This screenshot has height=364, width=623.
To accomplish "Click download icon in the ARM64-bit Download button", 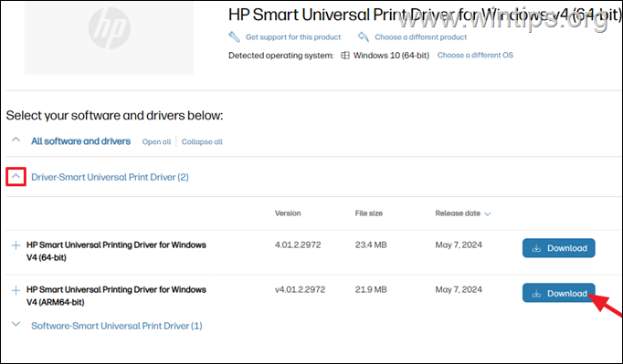I will coord(536,294).
